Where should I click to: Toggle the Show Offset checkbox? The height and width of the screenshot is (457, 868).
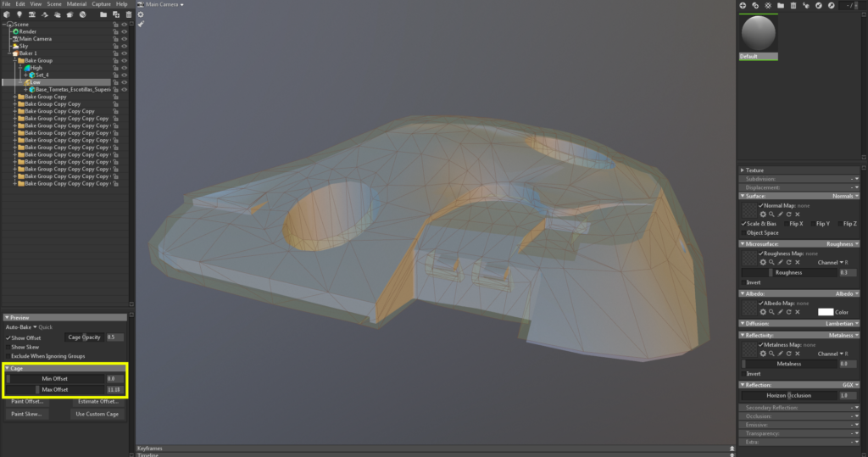[x=8, y=338]
